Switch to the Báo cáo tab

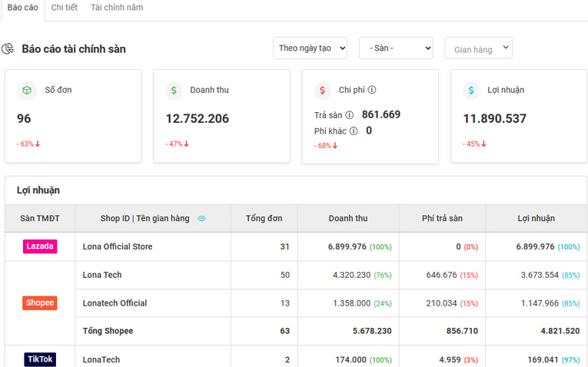tap(22, 8)
